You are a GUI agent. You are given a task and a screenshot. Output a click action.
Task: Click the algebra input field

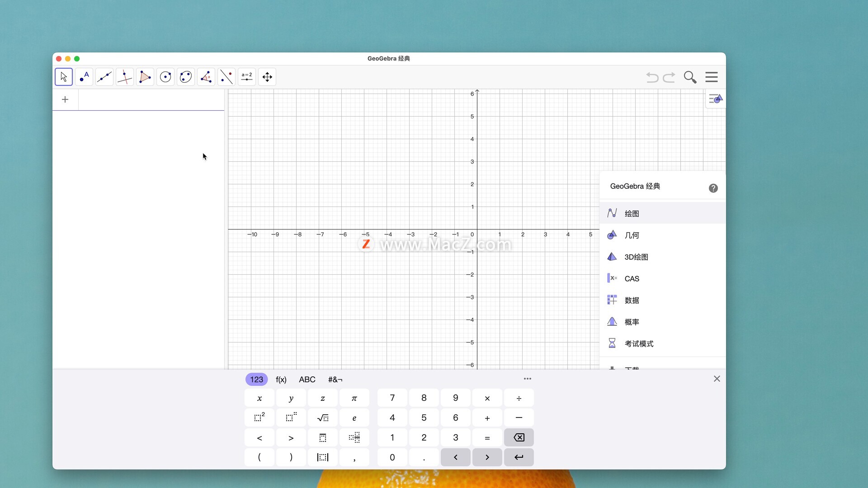[x=151, y=99]
